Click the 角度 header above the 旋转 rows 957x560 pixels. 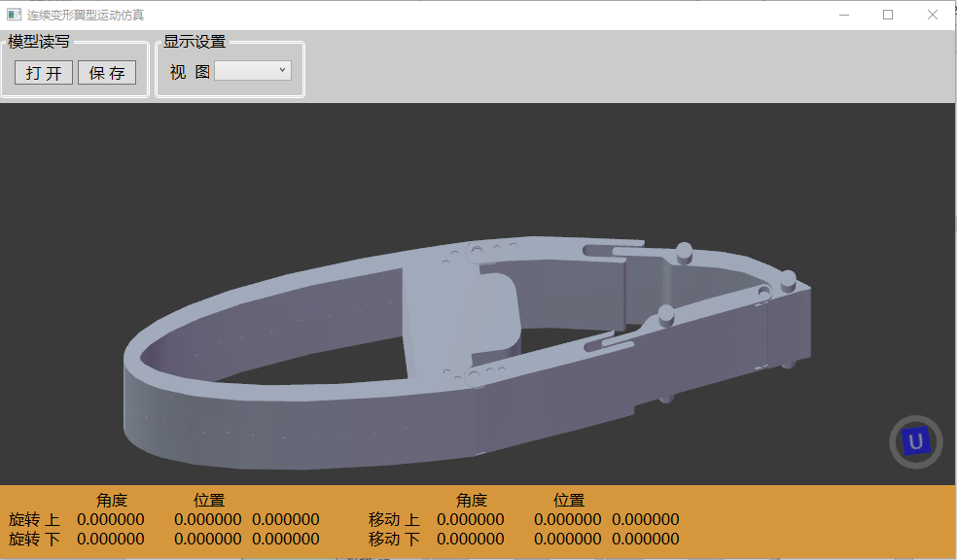point(112,500)
